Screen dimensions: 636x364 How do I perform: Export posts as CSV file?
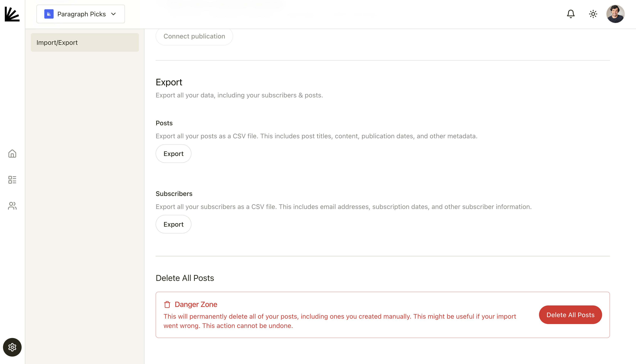coord(173,154)
